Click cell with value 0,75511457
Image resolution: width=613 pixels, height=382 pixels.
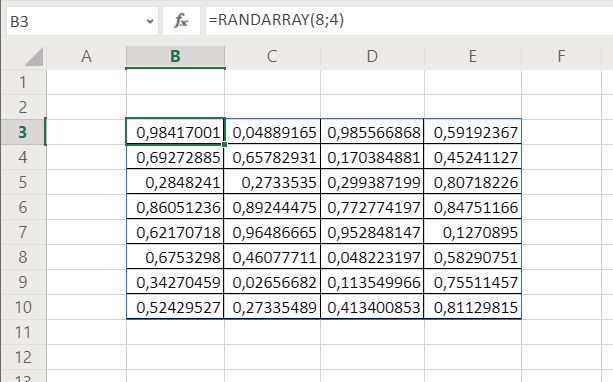(473, 282)
